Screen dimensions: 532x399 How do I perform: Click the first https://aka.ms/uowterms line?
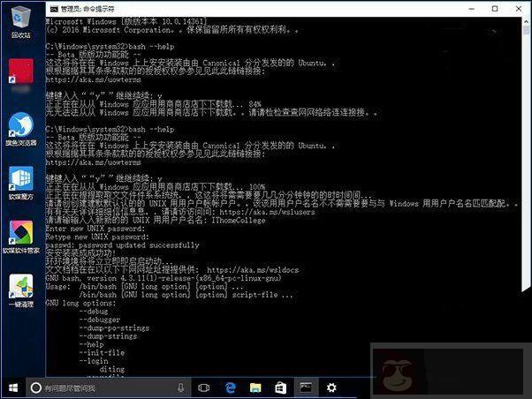coord(94,80)
